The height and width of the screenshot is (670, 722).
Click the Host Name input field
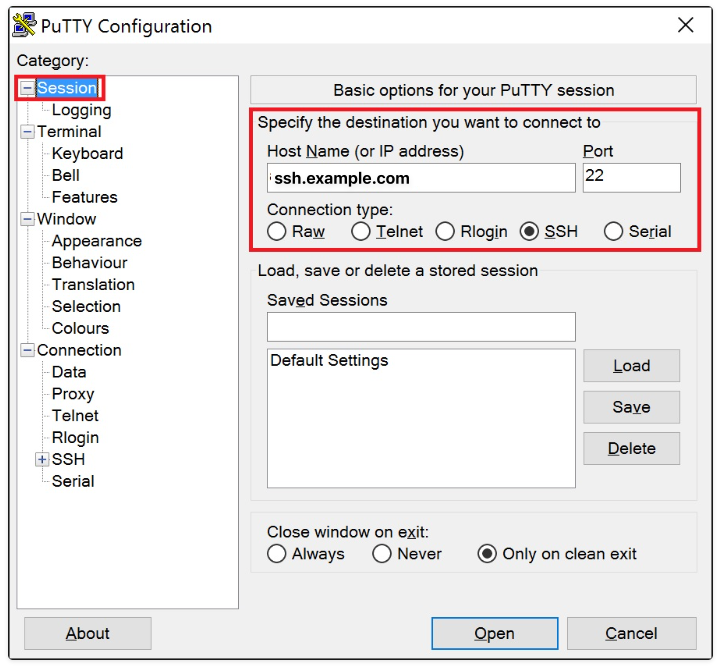(421, 179)
